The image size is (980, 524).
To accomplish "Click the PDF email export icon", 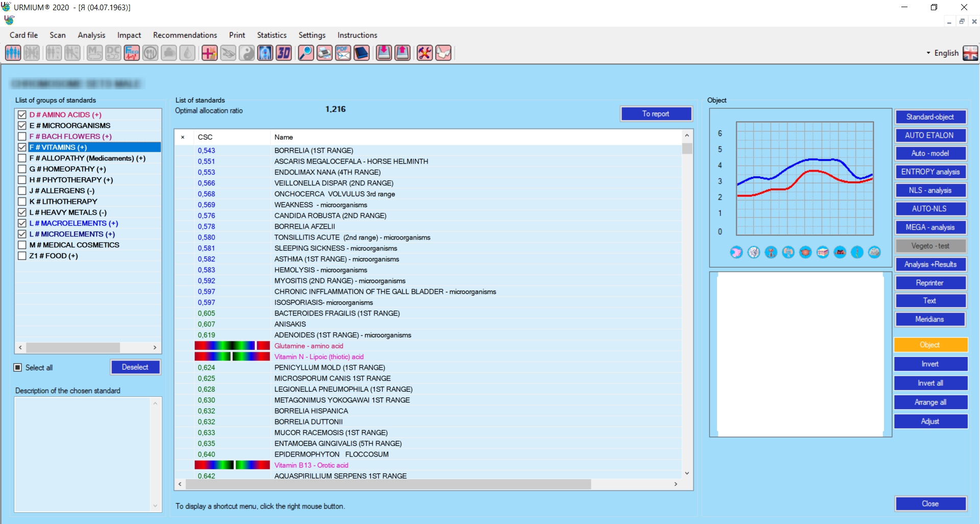I will tap(343, 53).
